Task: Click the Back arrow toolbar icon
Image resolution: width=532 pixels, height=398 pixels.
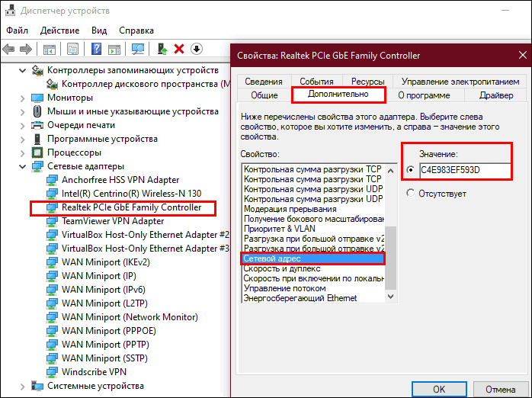Action: [x=8, y=50]
